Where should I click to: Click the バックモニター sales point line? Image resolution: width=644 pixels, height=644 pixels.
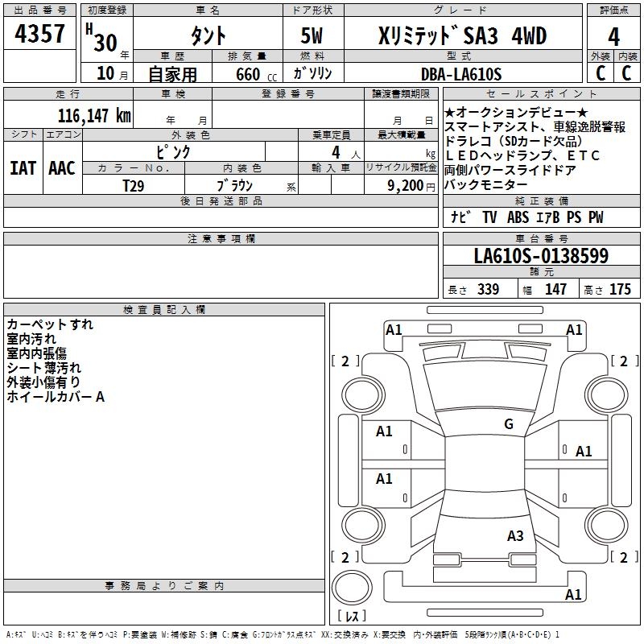click(x=485, y=184)
